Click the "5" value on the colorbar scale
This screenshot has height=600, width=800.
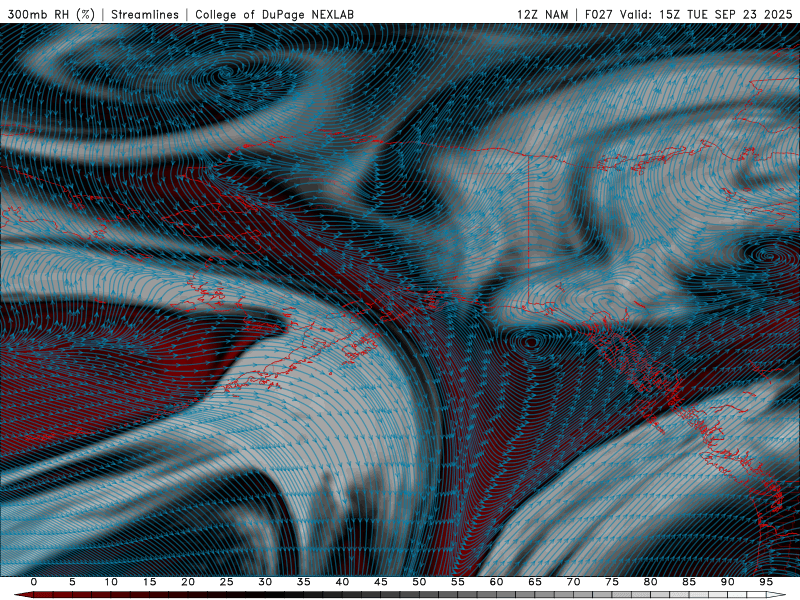[x=72, y=582]
